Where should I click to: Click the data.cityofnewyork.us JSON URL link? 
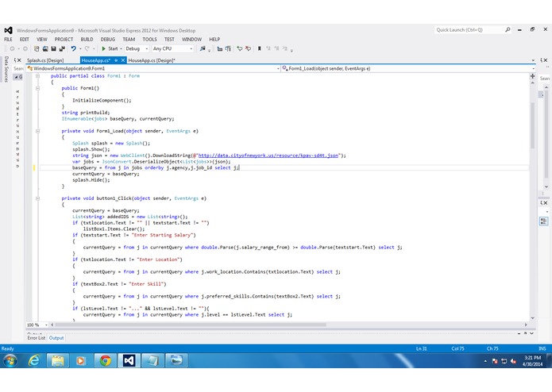pos(268,156)
